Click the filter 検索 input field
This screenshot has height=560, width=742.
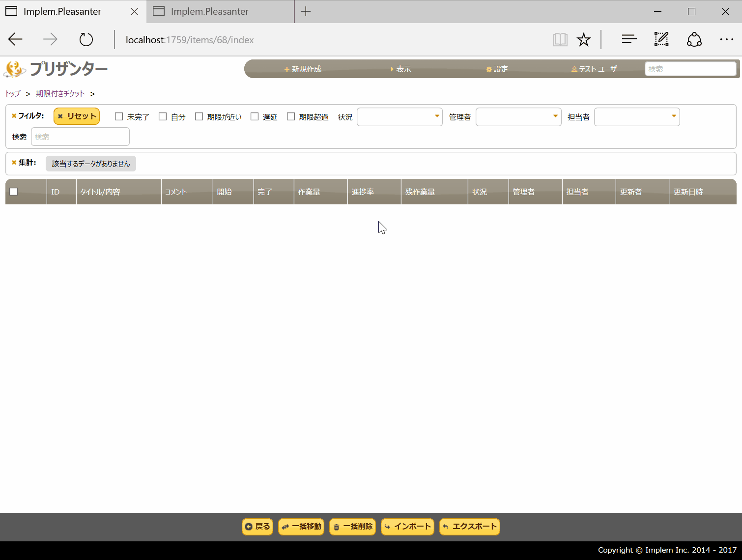click(80, 137)
